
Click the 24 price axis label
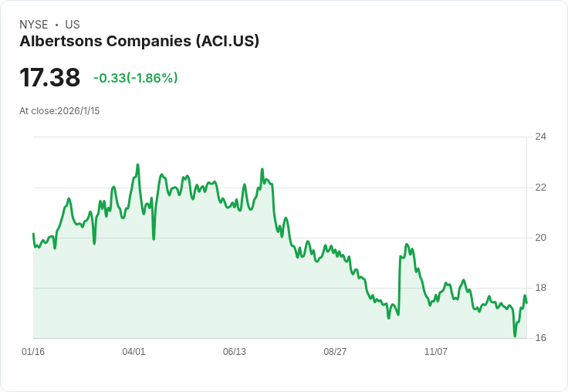pyautogui.click(x=540, y=137)
